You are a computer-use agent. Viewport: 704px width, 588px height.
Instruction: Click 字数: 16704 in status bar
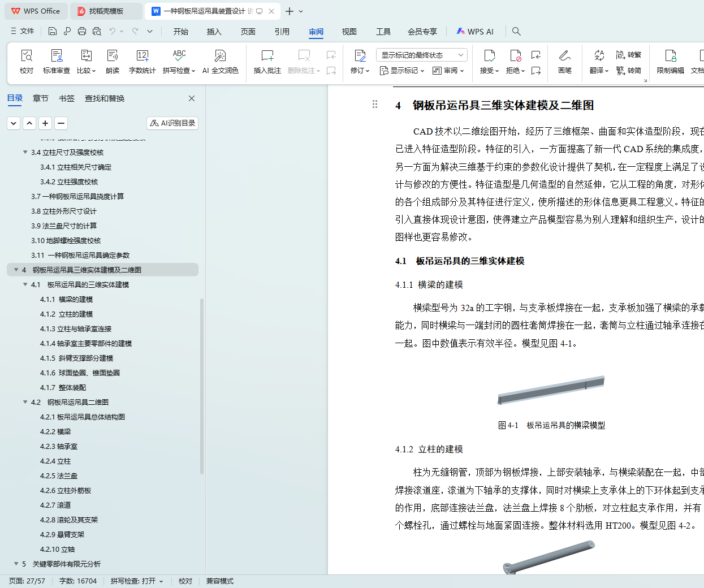[x=78, y=581]
